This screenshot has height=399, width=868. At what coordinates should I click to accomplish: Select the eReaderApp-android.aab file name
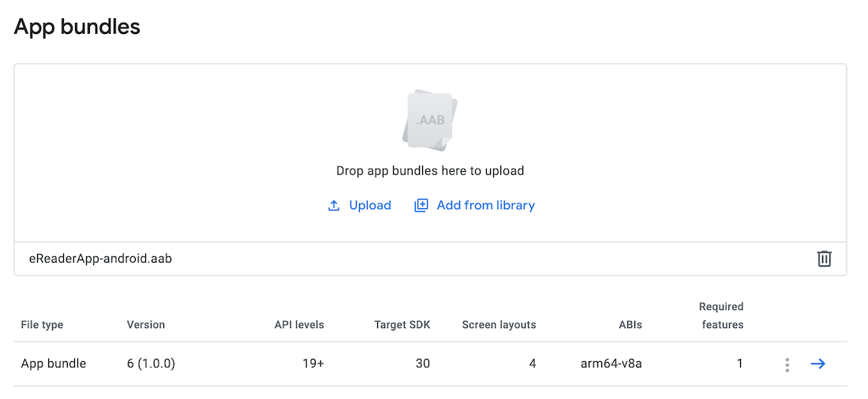[95, 259]
